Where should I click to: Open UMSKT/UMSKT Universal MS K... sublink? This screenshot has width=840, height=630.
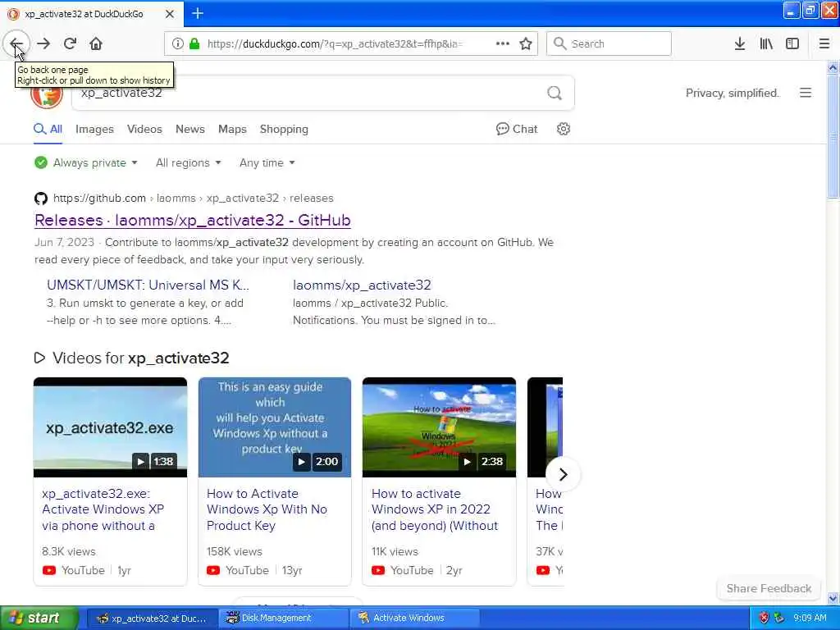(x=148, y=285)
